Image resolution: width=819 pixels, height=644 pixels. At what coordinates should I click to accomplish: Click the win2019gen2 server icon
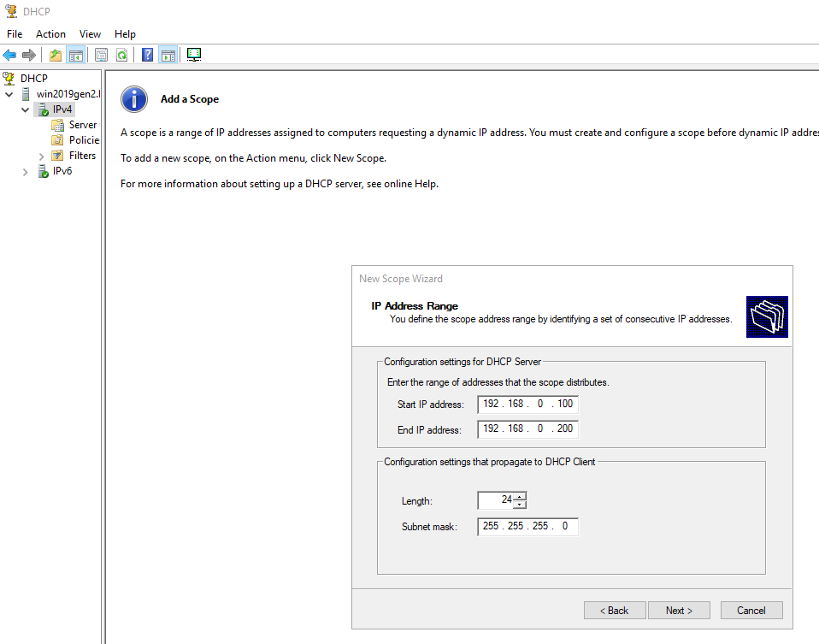tap(26, 94)
